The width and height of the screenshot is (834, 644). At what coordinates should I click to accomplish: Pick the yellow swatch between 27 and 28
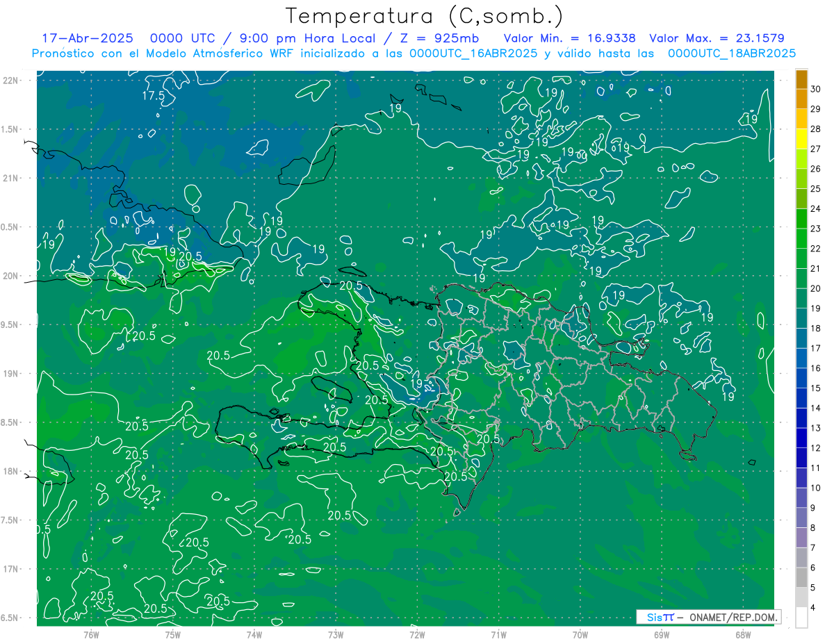pyautogui.click(x=801, y=138)
